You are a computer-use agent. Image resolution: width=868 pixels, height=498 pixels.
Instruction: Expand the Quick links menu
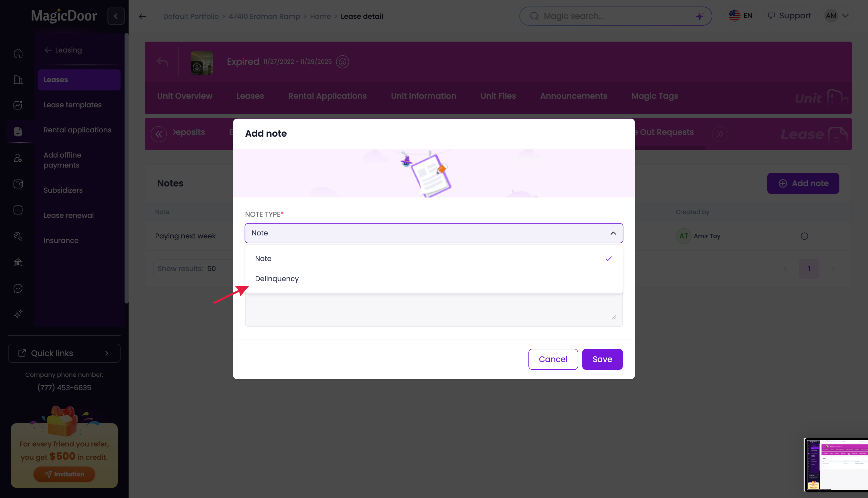click(64, 353)
